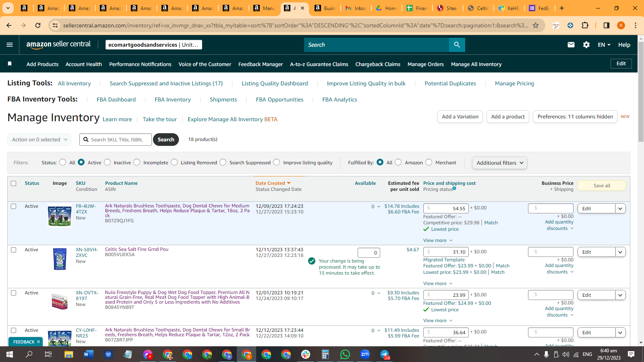
Task: Check the row checkbox for SKU FR-4IJW-4TZX
Action: 14,206
